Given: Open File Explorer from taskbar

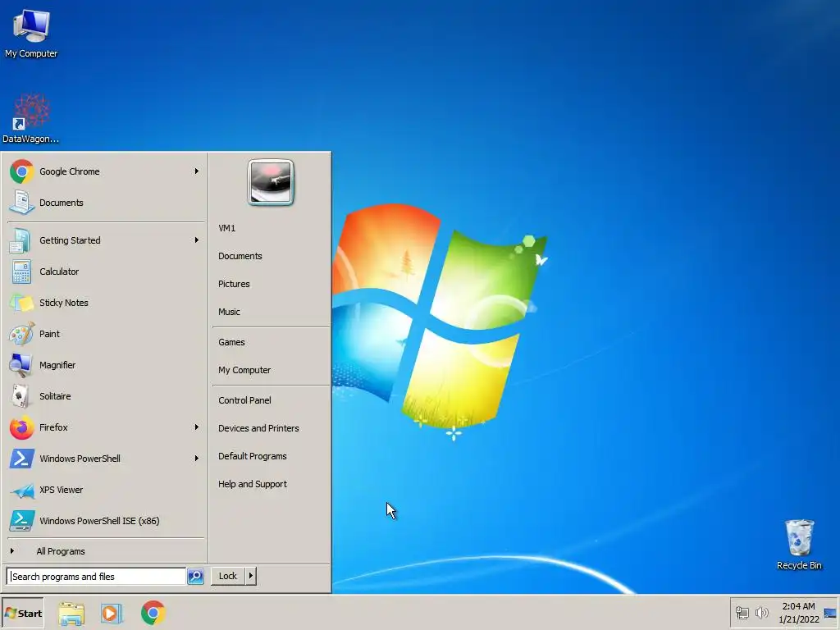Looking at the screenshot, I should 71,613.
